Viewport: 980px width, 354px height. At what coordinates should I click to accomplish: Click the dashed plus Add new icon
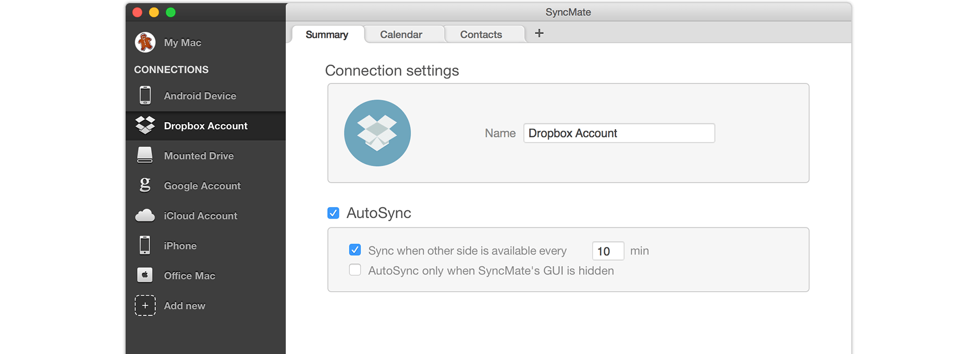[x=145, y=306]
